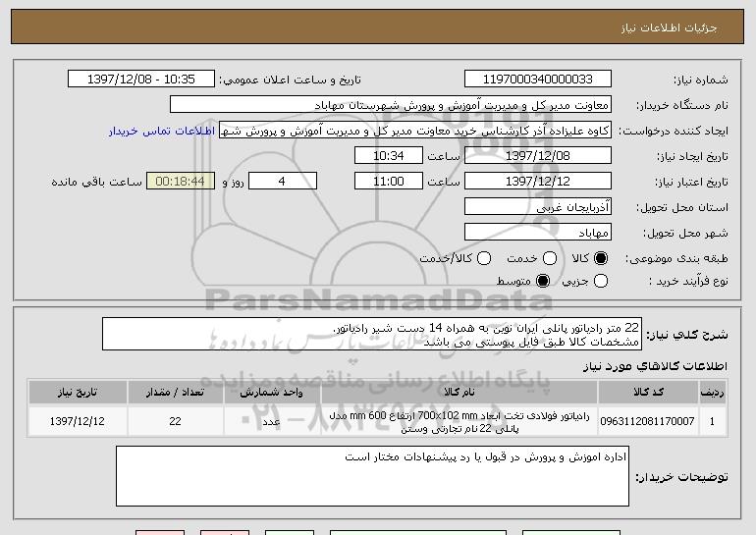Click the unit cell عدد
This screenshot has width=756, height=535.
[x=272, y=421]
